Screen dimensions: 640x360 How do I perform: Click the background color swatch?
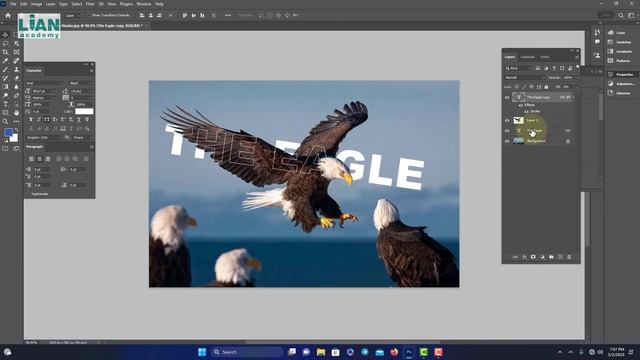(x=14, y=138)
